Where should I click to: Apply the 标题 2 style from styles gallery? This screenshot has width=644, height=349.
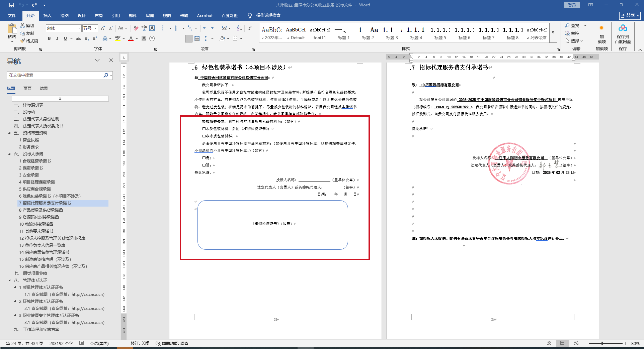click(x=368, y=33)
